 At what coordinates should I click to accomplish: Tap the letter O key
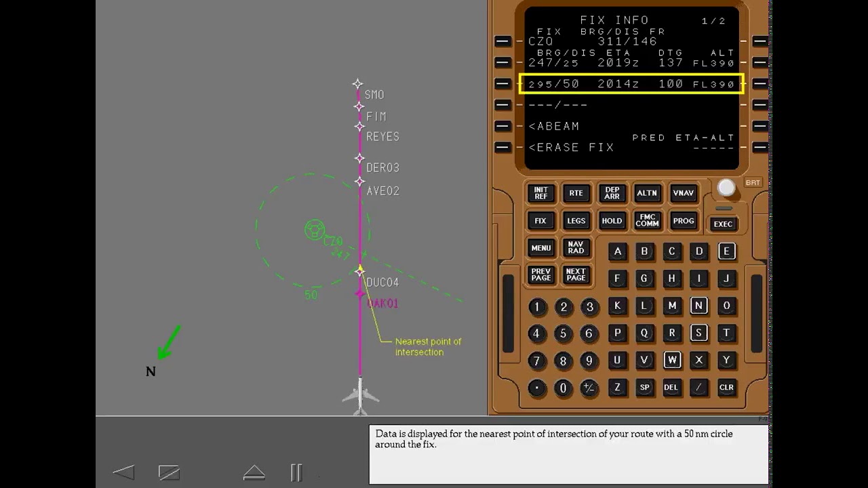[x=726, y=306]
